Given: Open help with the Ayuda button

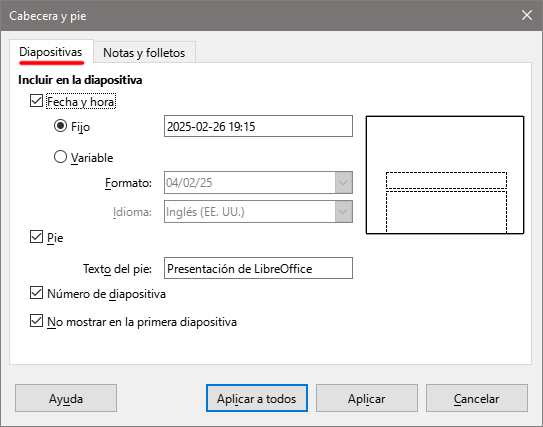Looking at the screenshot, I should click(66, 398).
